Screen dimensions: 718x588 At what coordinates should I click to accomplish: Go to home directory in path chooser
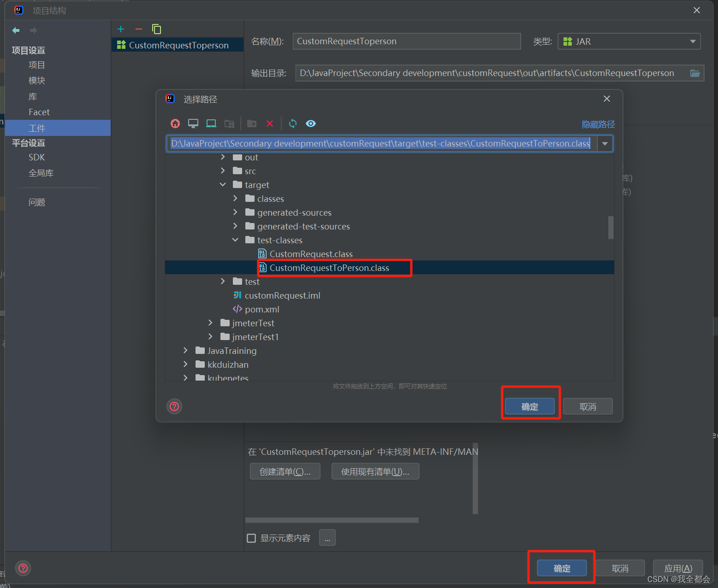(x=175, y=123)
